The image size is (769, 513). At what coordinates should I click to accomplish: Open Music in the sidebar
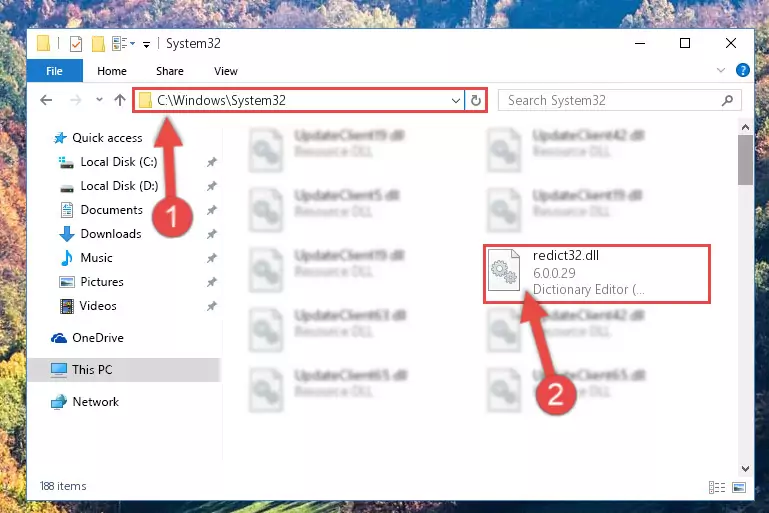96,258
